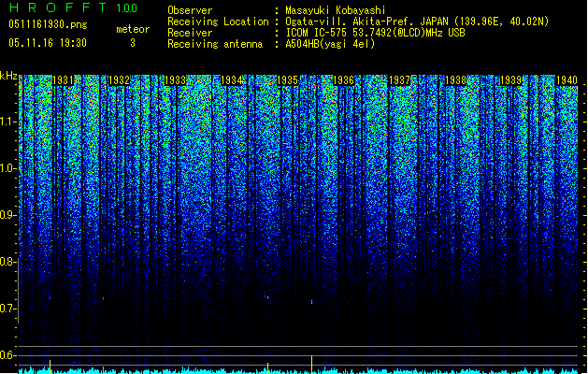Click the date stamp 05.11.16 19:30
Image resolution: width=588 pixels, height=374 pixels.
48,43
